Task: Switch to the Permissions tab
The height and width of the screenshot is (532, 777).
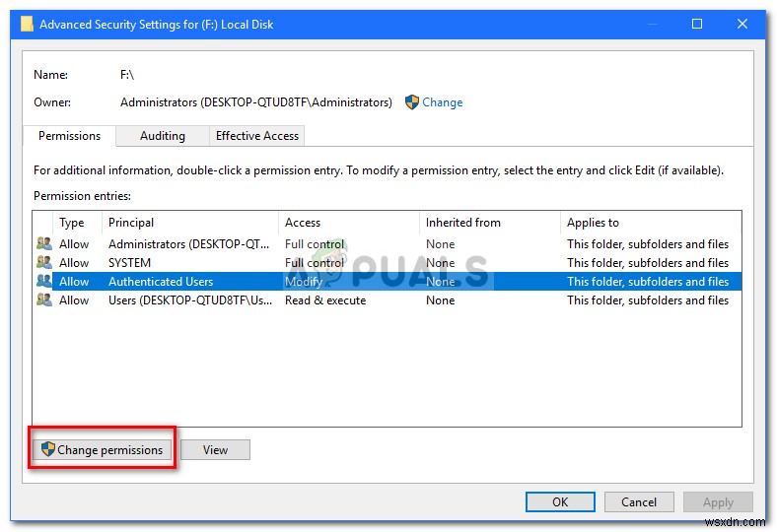Action: point(69,136)
